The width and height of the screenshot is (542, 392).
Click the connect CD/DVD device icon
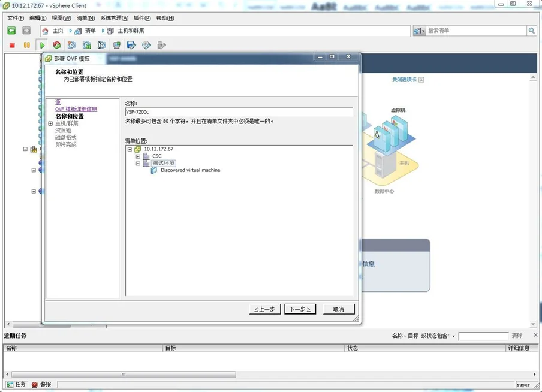point(146,46)
